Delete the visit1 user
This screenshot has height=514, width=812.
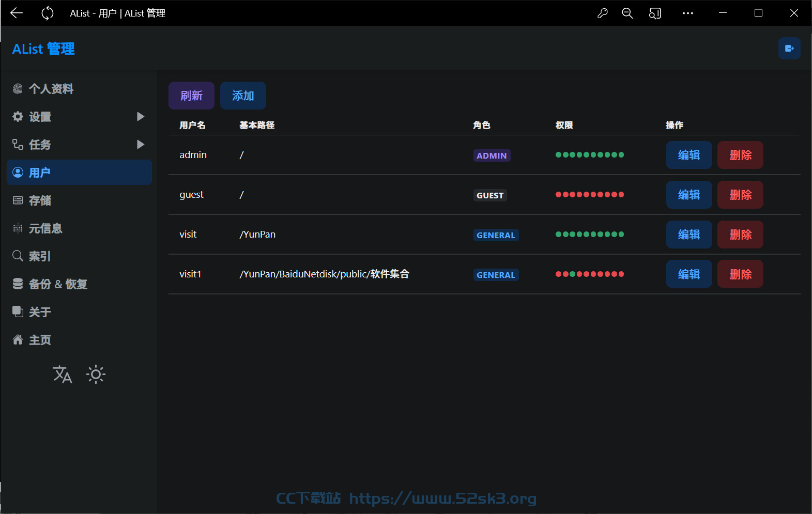[740, 274]
